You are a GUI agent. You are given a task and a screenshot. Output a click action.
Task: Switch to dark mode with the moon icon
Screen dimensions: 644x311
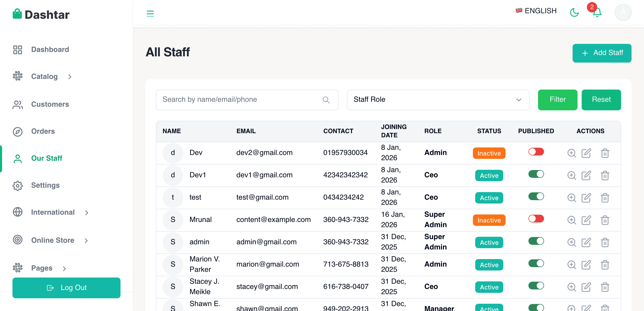tap(574, 12)
